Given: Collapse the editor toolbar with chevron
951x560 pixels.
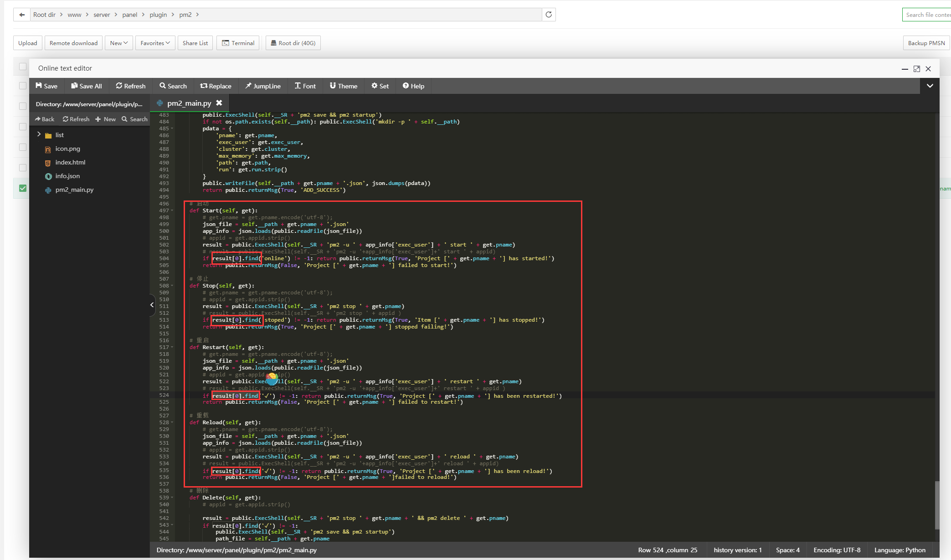Looking at the screenshot, I should pos(930,86).
